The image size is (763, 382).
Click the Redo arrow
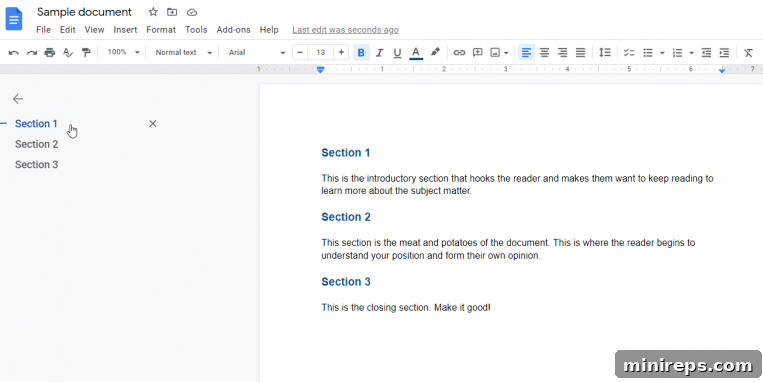coord(32,53)
